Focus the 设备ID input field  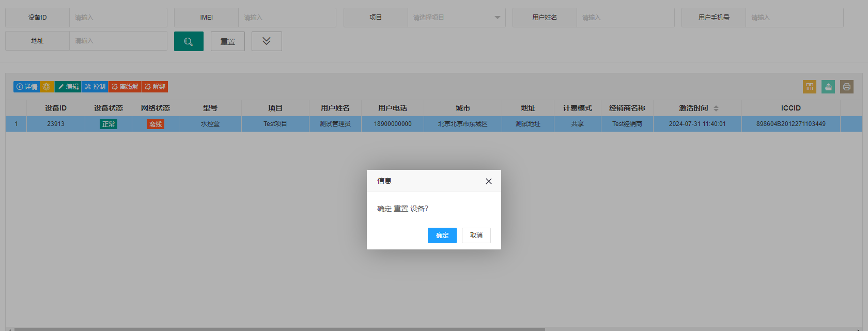click(118, 18)
